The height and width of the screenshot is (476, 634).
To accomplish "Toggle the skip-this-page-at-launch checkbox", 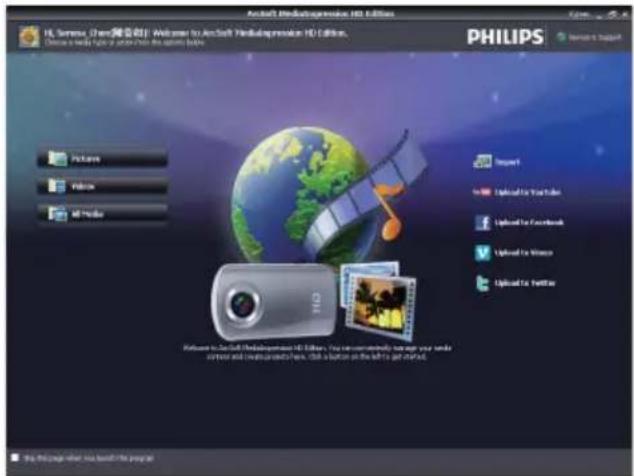I will coord(15,457).
